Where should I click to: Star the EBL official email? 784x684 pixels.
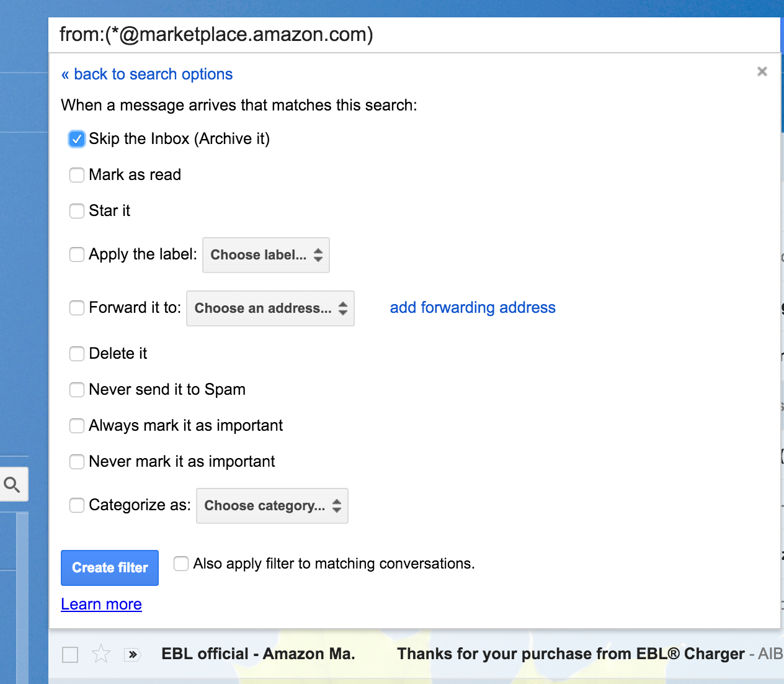tap(101, 654)
